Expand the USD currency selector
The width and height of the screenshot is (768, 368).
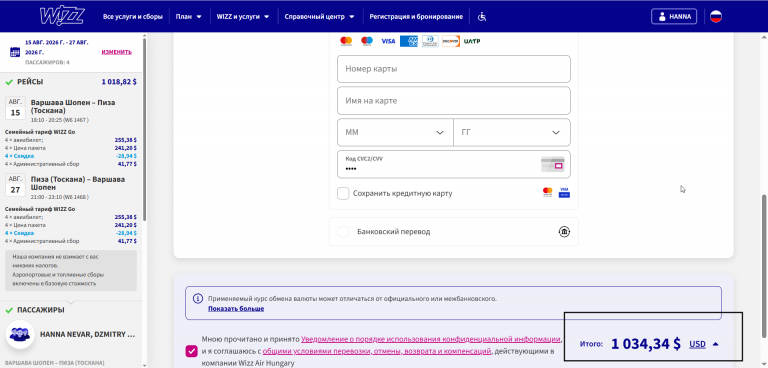tap(703, 344)
